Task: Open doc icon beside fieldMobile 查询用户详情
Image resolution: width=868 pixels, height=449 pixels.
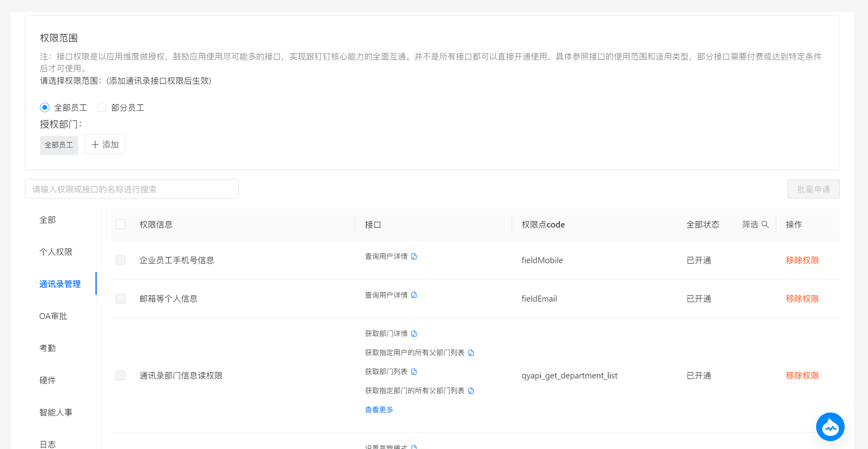Action: click(x=414, y=256)
